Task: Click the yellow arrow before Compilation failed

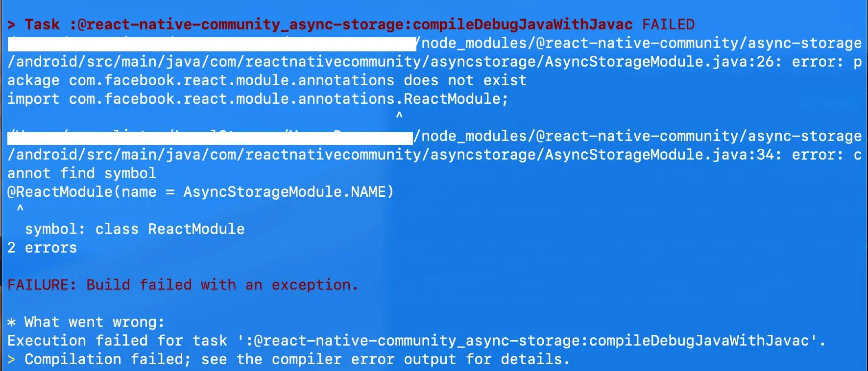Action: click(11, 360)
